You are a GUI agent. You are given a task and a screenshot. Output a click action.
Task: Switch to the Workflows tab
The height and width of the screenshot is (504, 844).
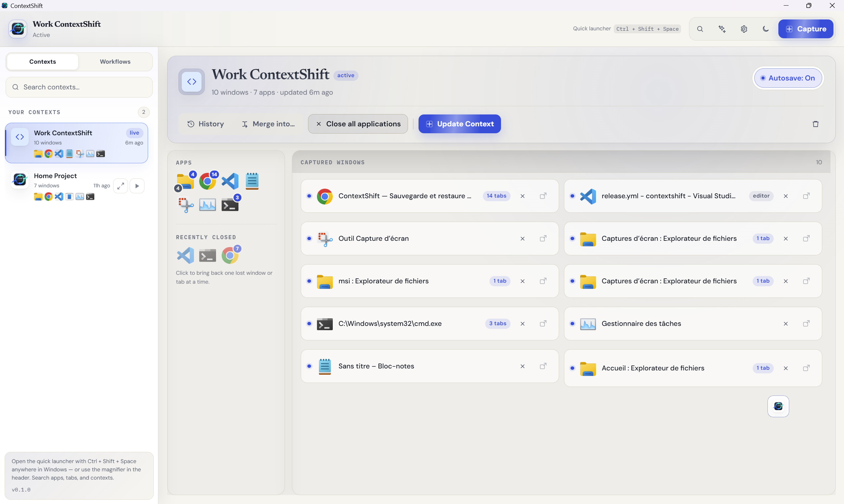point(115,61)
